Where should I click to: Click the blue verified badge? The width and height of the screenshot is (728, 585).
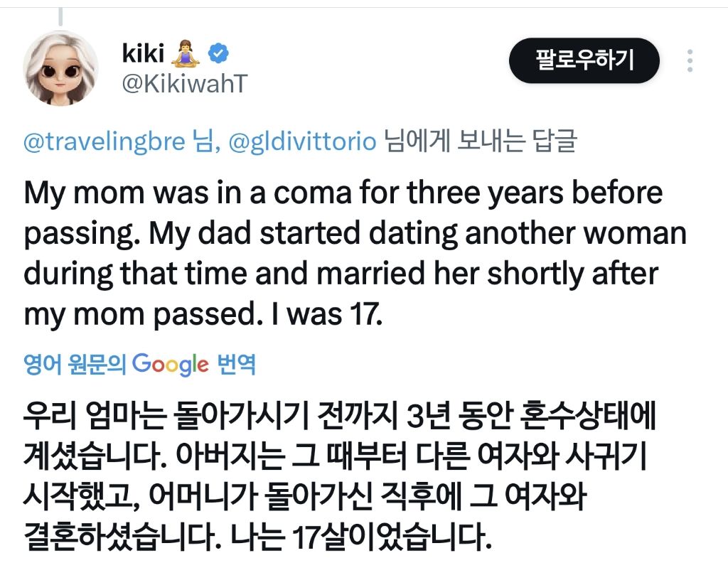coord(218,53)
